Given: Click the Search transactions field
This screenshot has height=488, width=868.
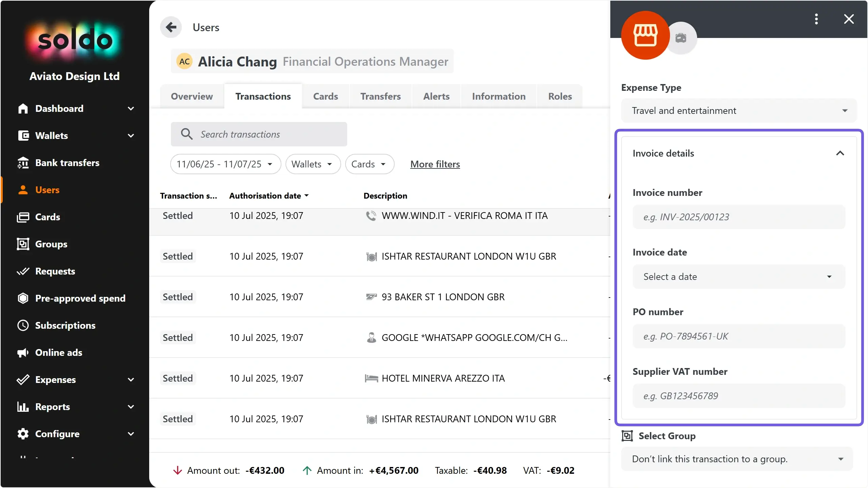Looking at the screenshot, I should (259, 134).
